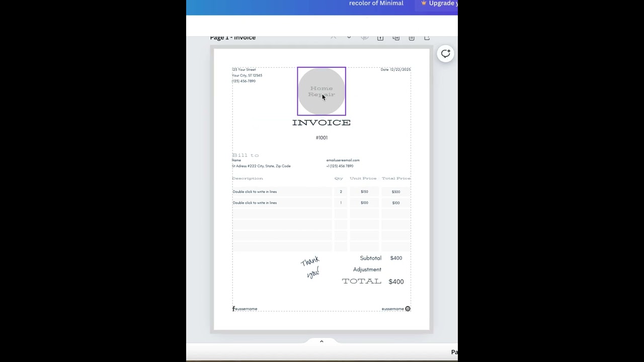644x362 pixels.
Task: Click the $150 unit price cell
Action: (x=364, y=192)
